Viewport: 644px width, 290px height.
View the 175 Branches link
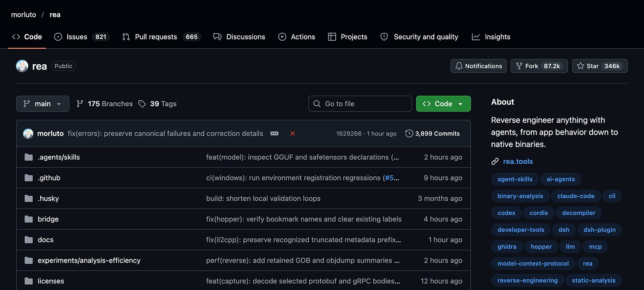(104, 104)
